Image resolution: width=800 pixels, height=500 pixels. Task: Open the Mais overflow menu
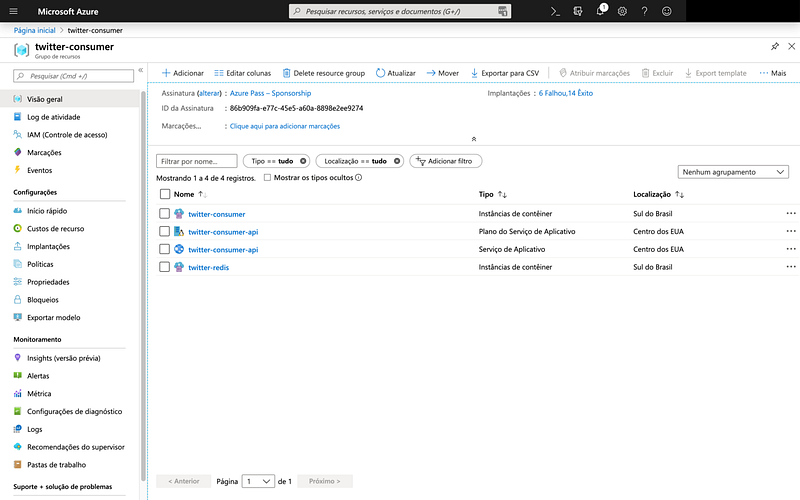coord(772,73)
